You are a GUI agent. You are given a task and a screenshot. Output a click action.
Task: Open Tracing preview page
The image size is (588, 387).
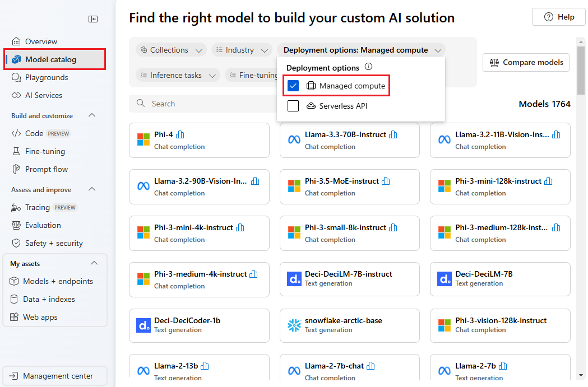[44, 207]
